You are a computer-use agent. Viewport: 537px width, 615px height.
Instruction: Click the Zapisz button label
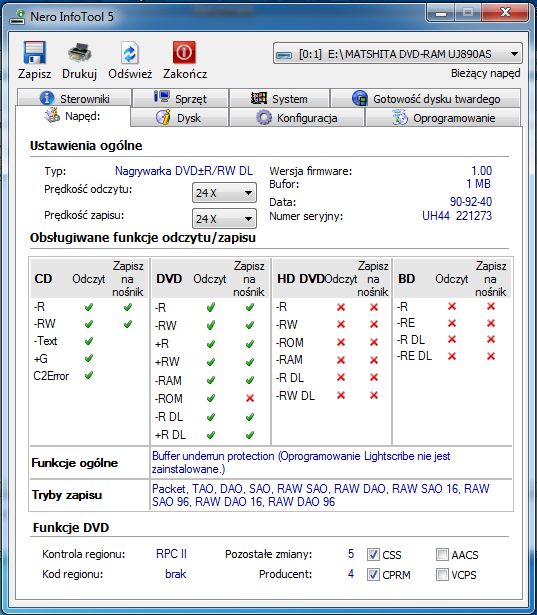(x=35, y=74)
